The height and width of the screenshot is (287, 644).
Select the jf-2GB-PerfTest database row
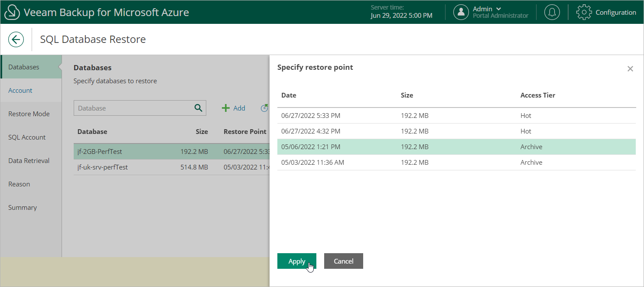[x=172, y=152]
